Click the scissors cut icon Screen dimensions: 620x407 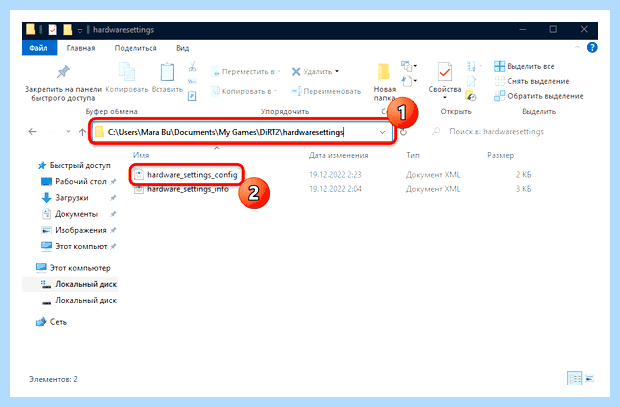192,66
